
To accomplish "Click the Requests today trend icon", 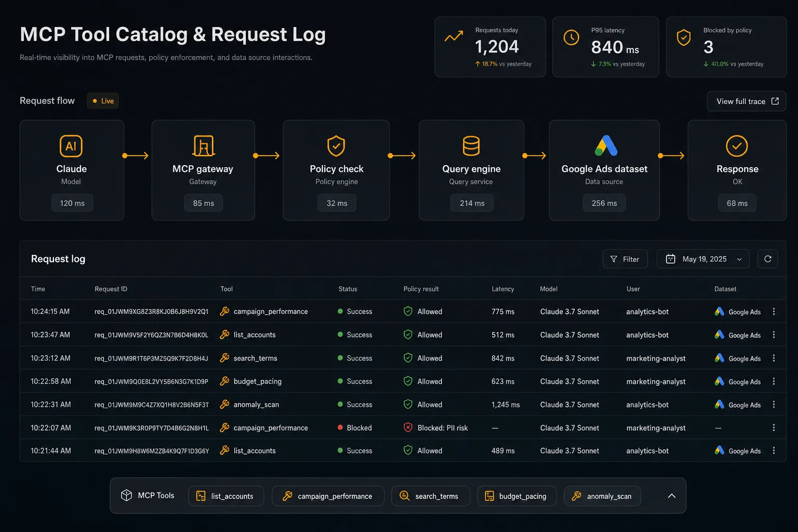I will coord(454,37).
